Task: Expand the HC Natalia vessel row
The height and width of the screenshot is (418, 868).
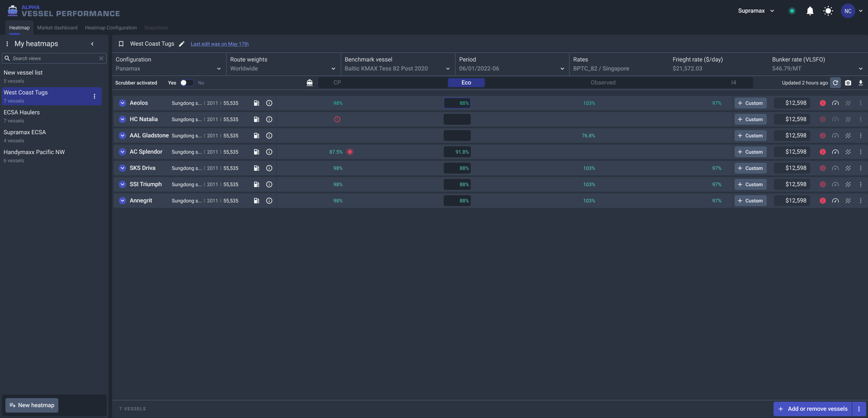Action: coord(122,119)
